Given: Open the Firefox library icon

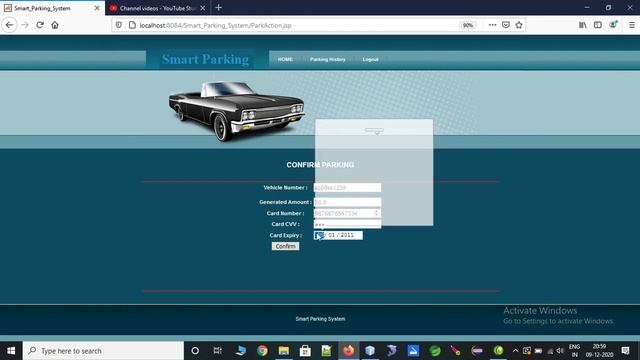Looking at the screenshot, I should tap(582, 25).
